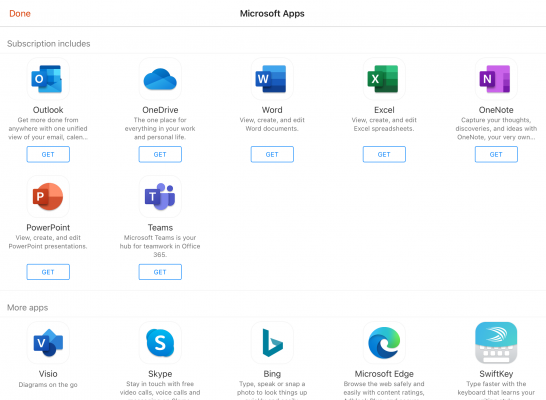Select the SwiftKey keyboard icon
The height and width of the screenshot is (400, 546).
pyautogui.click(x=496, y=343)
